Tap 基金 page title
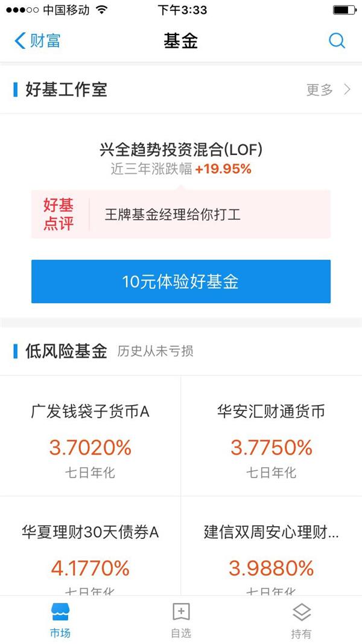 (x=180, y=40)
